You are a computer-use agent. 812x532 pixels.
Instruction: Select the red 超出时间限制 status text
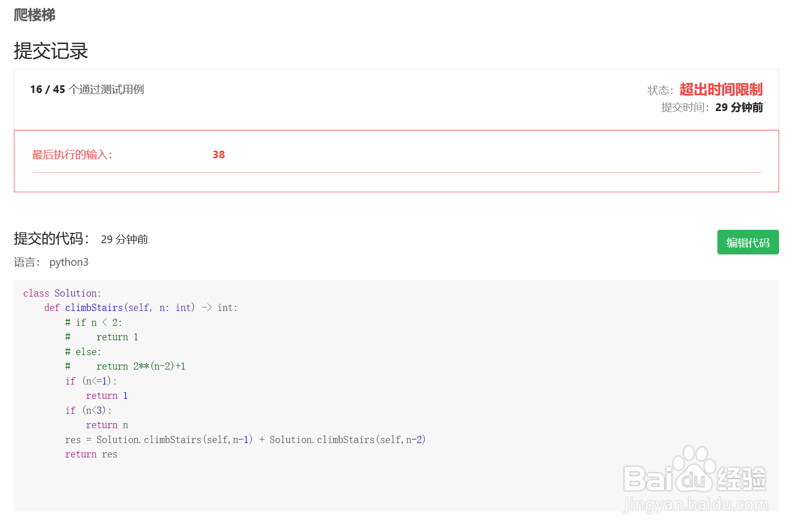click(720, 89)
